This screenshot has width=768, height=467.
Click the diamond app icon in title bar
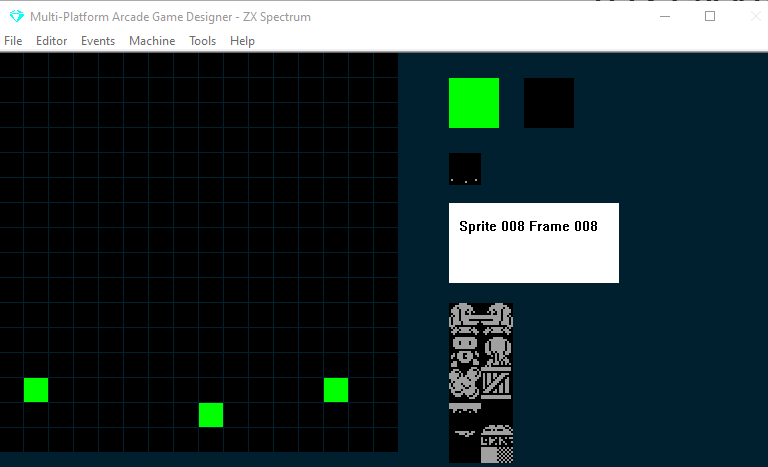[17, 17]
